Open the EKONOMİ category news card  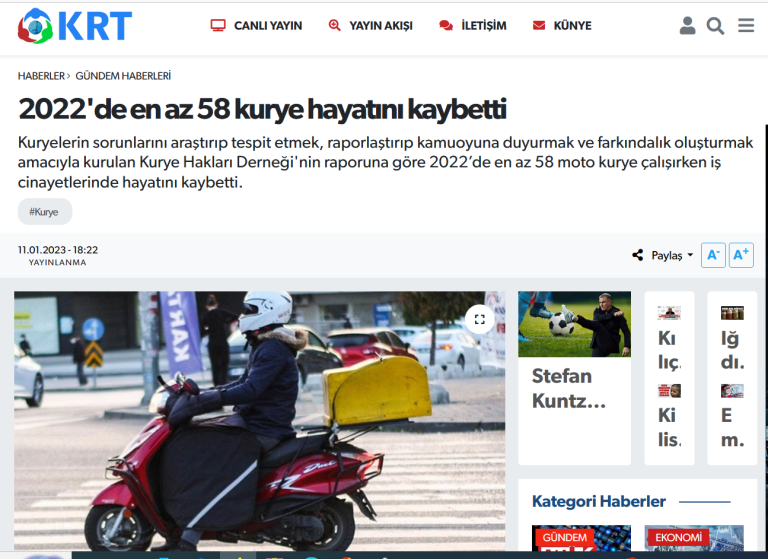point(694,538)
